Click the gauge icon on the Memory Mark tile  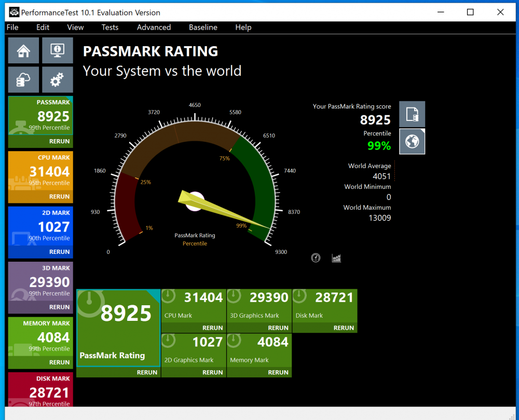tap(234, 341)
